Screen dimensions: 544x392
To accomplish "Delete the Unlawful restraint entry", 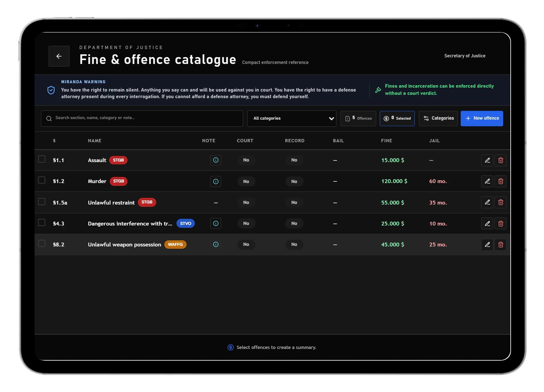I will tap(500, 202).
